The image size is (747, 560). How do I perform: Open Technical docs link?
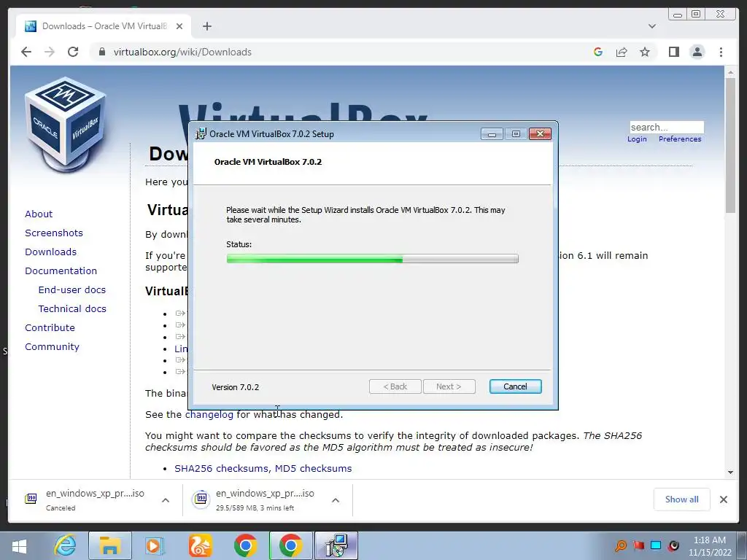click(x=72, y=309)
